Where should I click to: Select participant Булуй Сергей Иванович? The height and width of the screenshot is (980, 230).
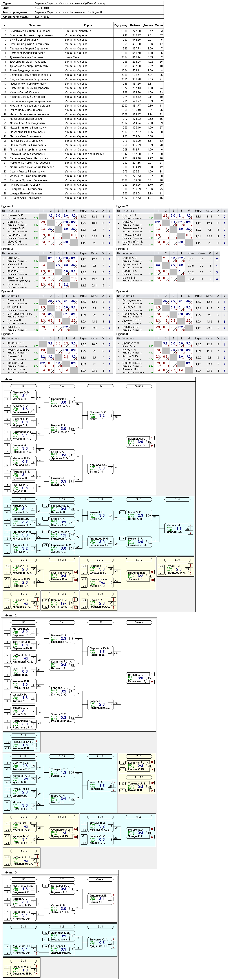24,40
